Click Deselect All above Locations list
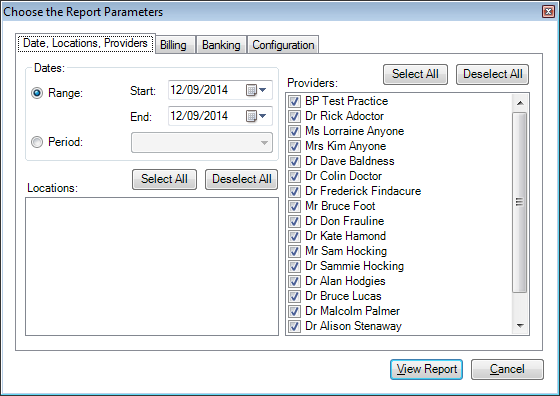Screen dimensions: 560x396 click(x=242, y=179)
